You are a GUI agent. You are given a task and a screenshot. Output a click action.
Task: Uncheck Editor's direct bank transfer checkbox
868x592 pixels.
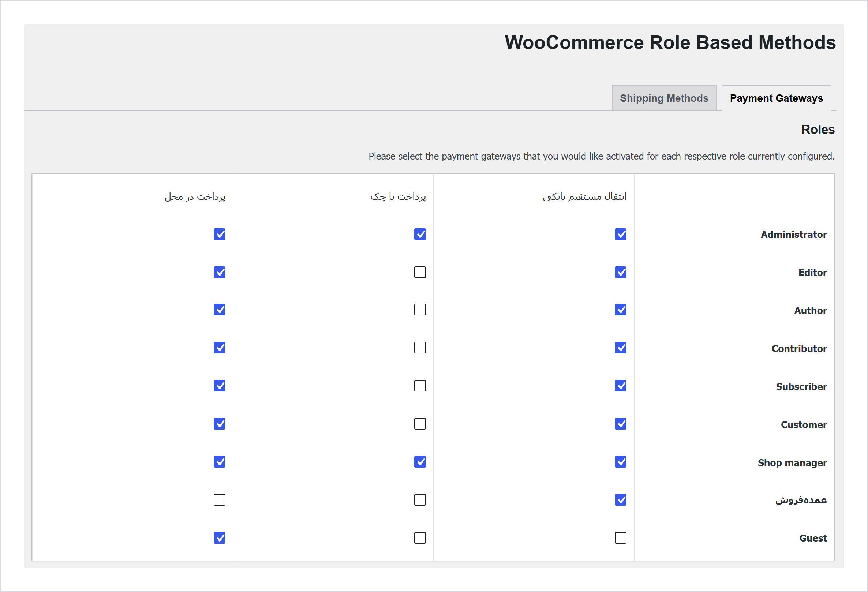pyautogui.click(x=620, y=272)
